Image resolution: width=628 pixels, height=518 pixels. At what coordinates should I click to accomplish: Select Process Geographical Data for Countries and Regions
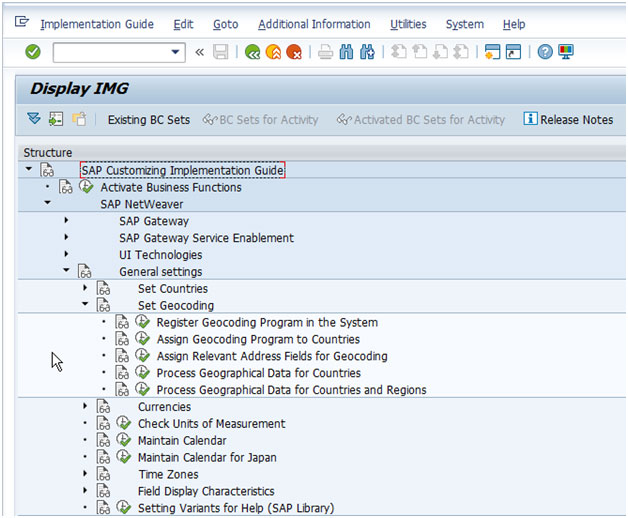click(292, 390)
